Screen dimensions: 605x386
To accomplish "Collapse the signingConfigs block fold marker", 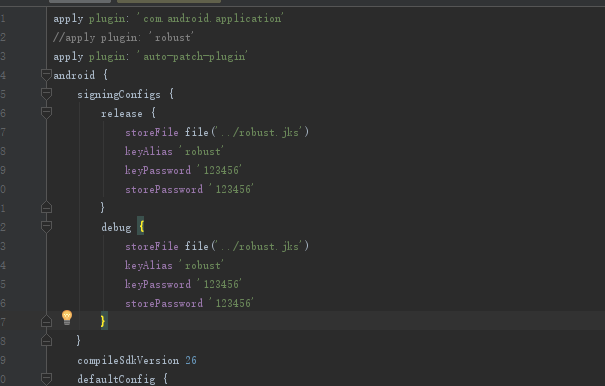I will pos(46,94).
